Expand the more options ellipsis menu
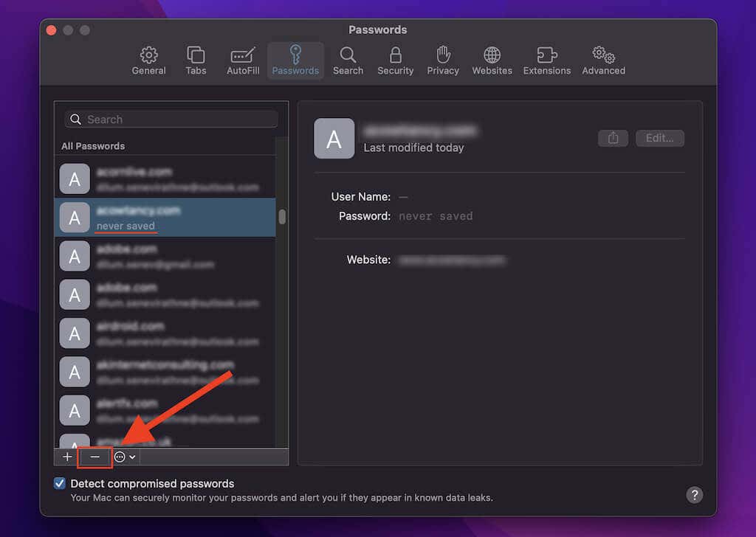The image size is (756, 537). [124, 457]
